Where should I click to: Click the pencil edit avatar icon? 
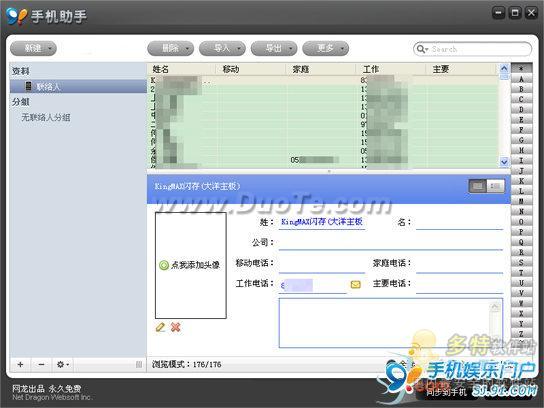click(x=160, y=327)
